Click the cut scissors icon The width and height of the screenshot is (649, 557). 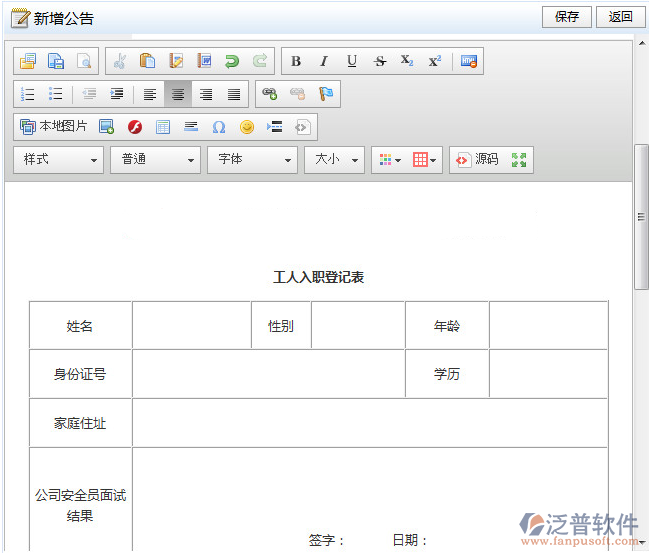[120, 61]
